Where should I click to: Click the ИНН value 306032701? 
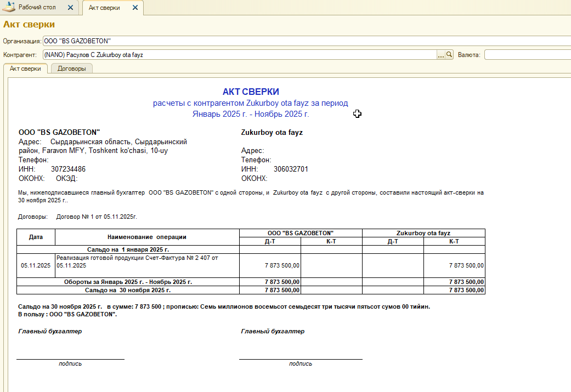pyautogui.click(x=291, y=169)
